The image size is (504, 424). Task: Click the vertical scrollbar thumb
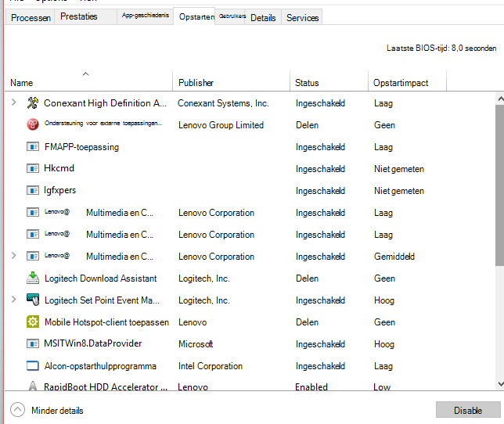click(499, 185)
